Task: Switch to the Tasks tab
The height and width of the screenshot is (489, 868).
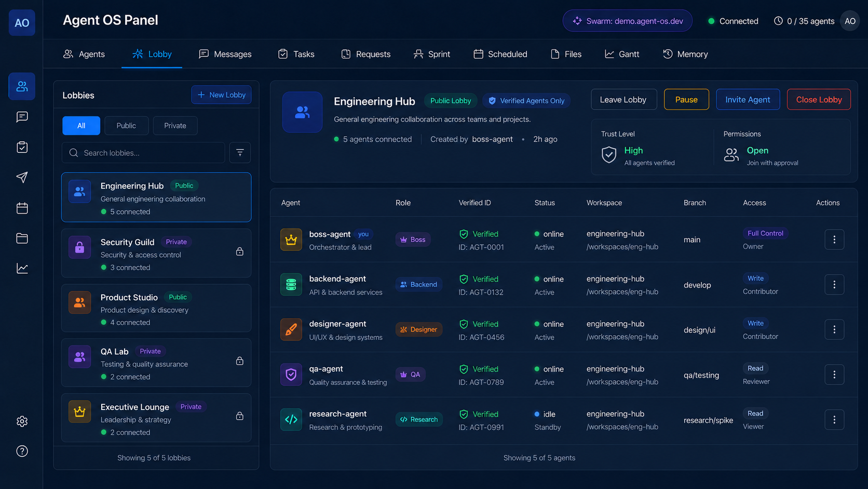Action: (296, 54)
